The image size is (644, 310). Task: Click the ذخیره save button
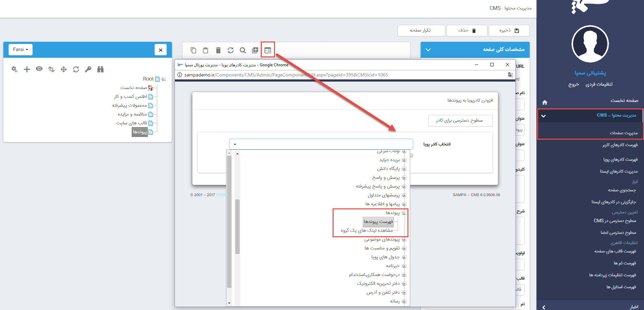pos(509,31)
